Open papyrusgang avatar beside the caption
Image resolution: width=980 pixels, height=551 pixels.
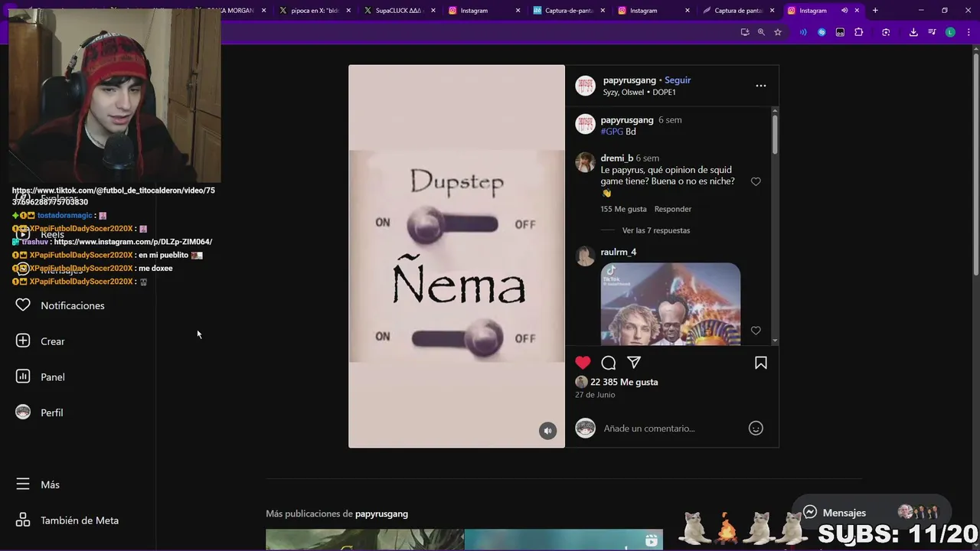coord(586,124)
